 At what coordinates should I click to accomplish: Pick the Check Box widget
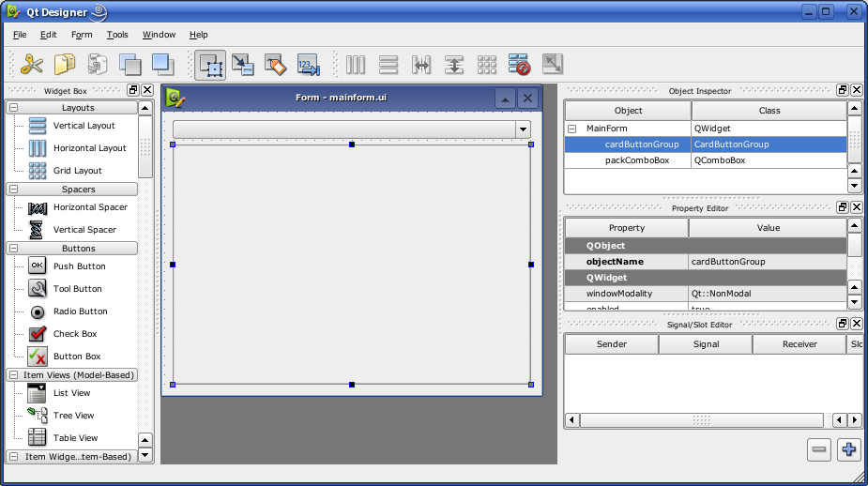pos(63,334)
